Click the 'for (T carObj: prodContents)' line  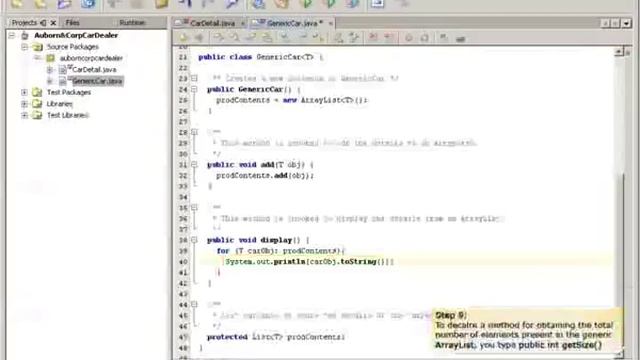[280, 251]
